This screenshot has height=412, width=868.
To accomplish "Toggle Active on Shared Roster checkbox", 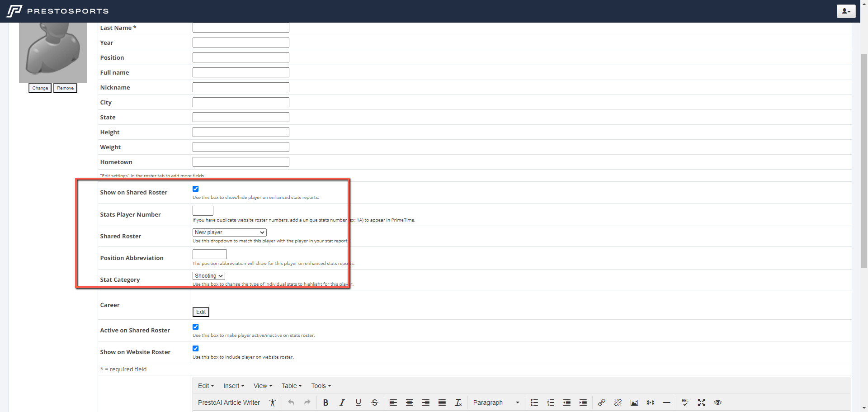I will [x=196, y=327].
